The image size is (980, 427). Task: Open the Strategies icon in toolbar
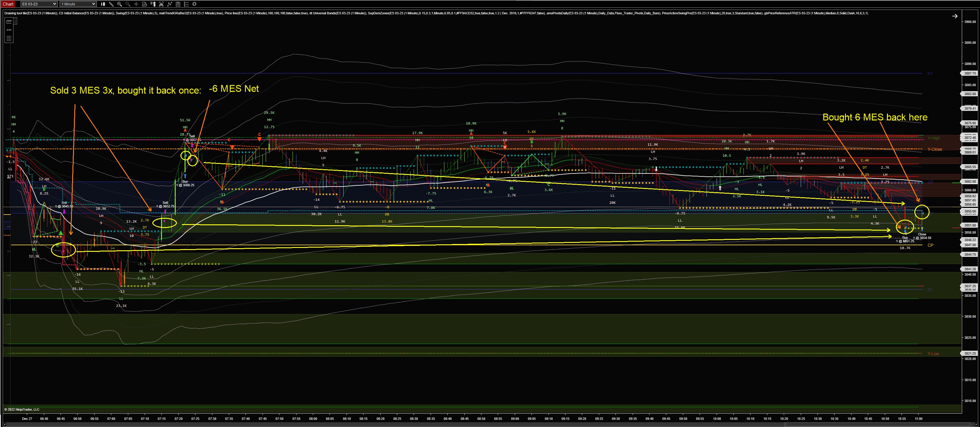170,4
